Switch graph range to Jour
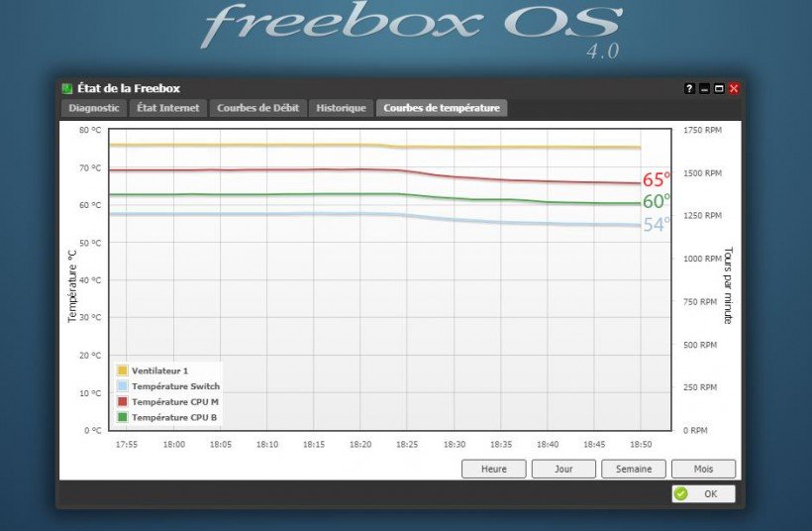This screenshot has height=531, width=812. pyautogui.click(x=563, y=469)
